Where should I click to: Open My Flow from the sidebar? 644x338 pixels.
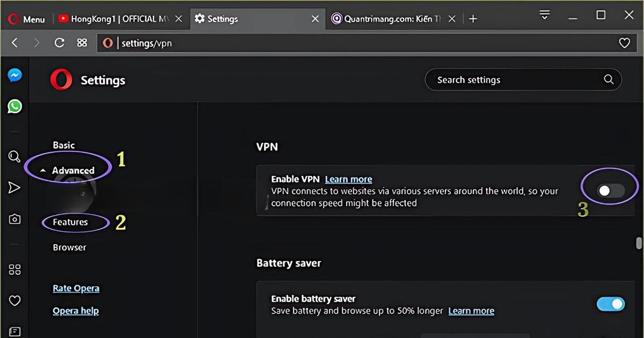(14, 187)
